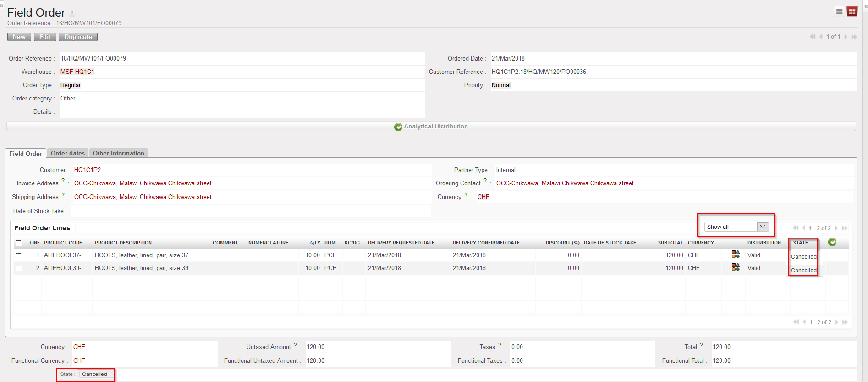Tick the checkbox for line 1 ALIFBOOL37-
Viewport: 868px width, 382px height.
pos(18,255)
